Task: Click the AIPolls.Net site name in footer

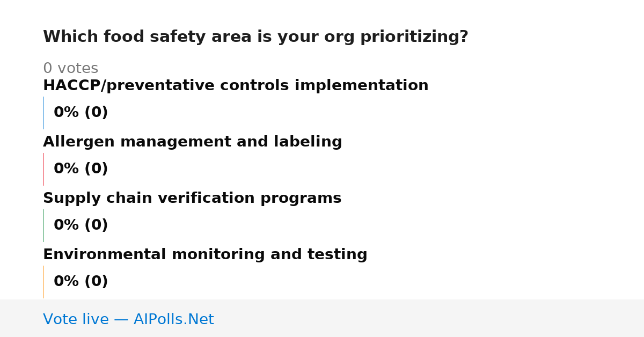Action: click(x=173, y=320)
